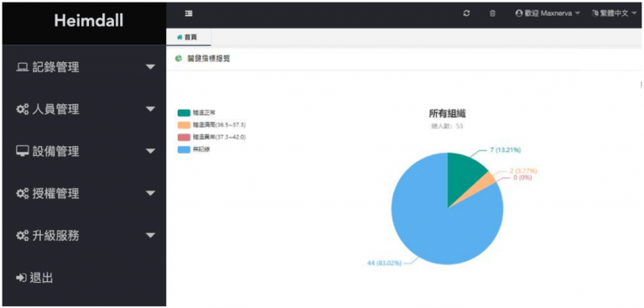Click the language icon beside 繁體中文
Viewport: 644px width, 308px height.
(x=595, y=13)
